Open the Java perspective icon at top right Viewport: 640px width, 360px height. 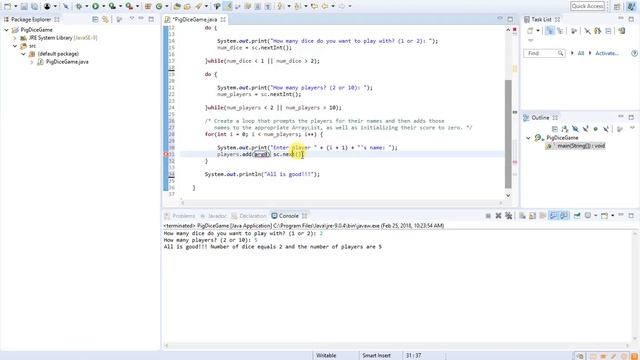(631, 7)
